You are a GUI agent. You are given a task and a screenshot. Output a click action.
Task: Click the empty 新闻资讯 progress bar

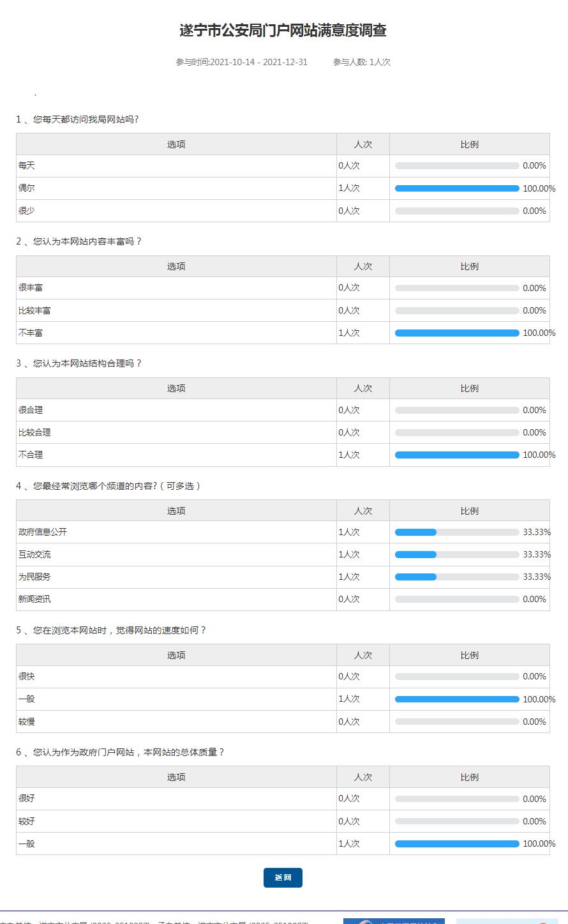coord(457,599)
